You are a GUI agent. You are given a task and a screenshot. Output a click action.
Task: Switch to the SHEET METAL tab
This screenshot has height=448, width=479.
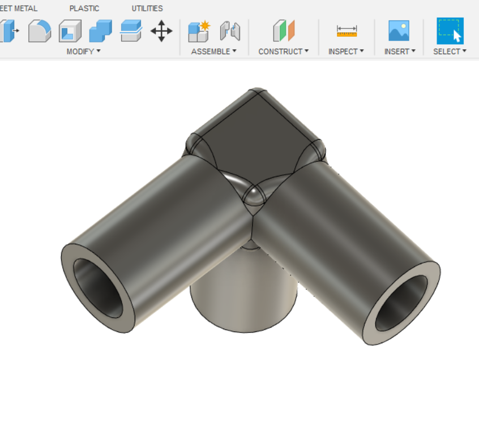click(x=19, y=8)
